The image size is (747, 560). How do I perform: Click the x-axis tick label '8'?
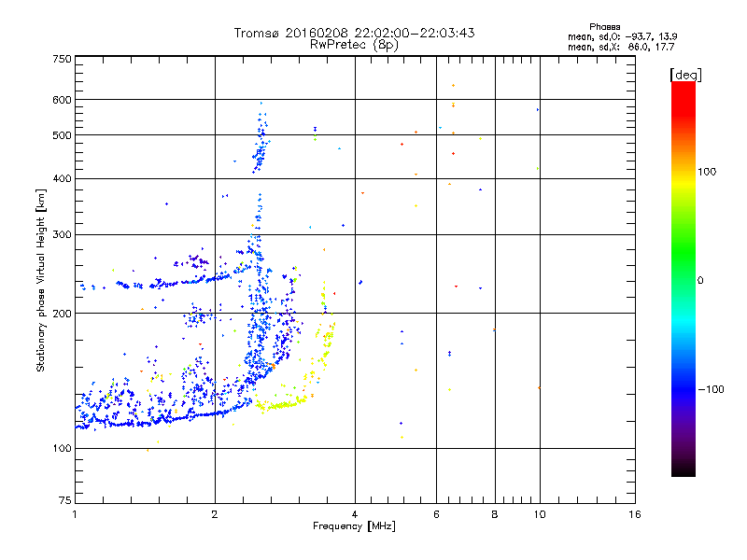tap(495, 514)
